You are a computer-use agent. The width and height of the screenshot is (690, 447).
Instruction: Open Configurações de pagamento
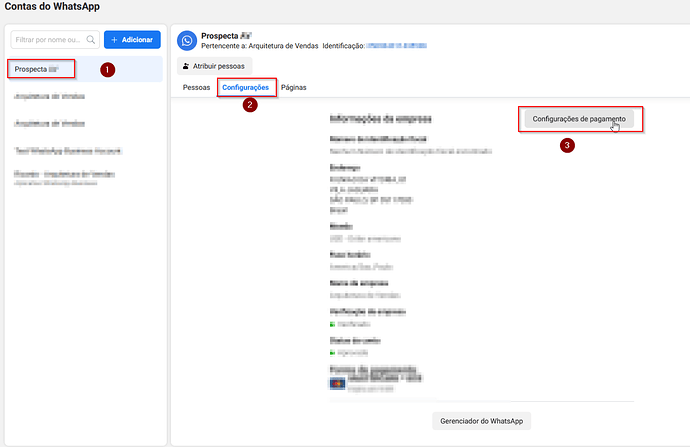579,119
